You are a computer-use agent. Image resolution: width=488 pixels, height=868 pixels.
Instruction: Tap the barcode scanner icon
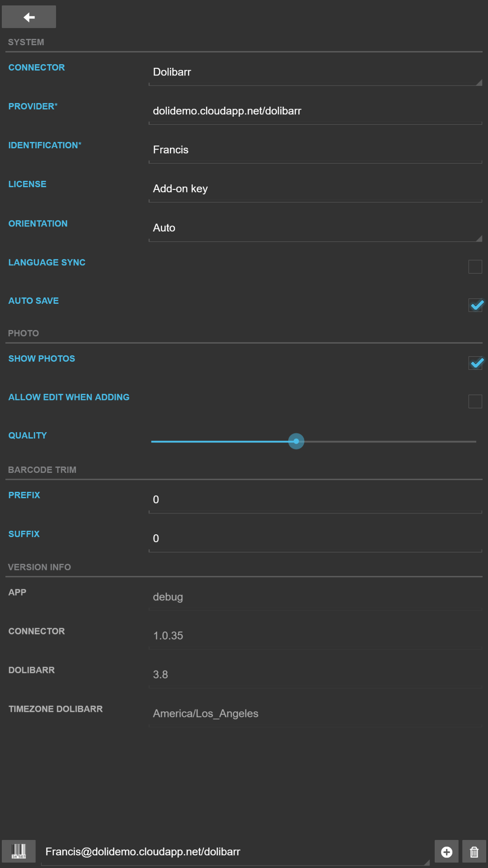(19, 851)
